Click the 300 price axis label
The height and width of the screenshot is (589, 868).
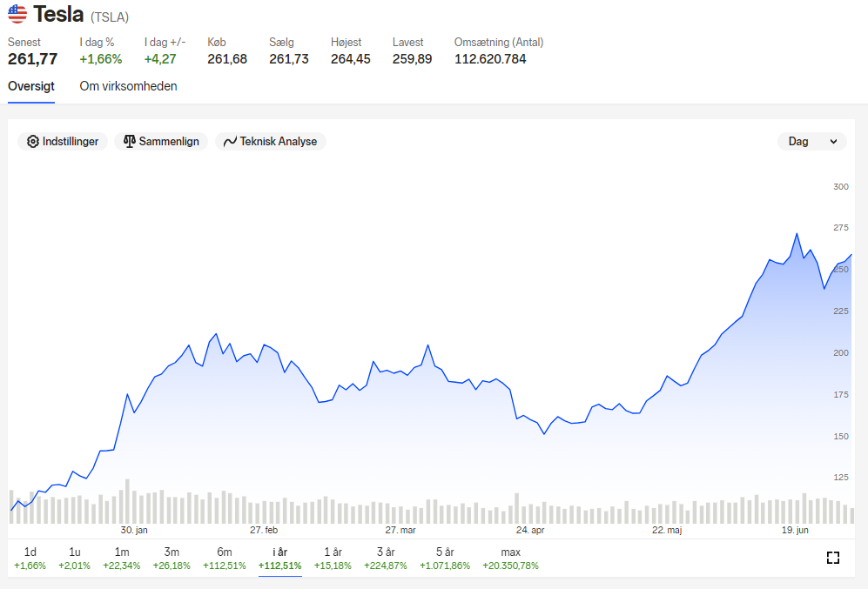(x=841, y=187)
